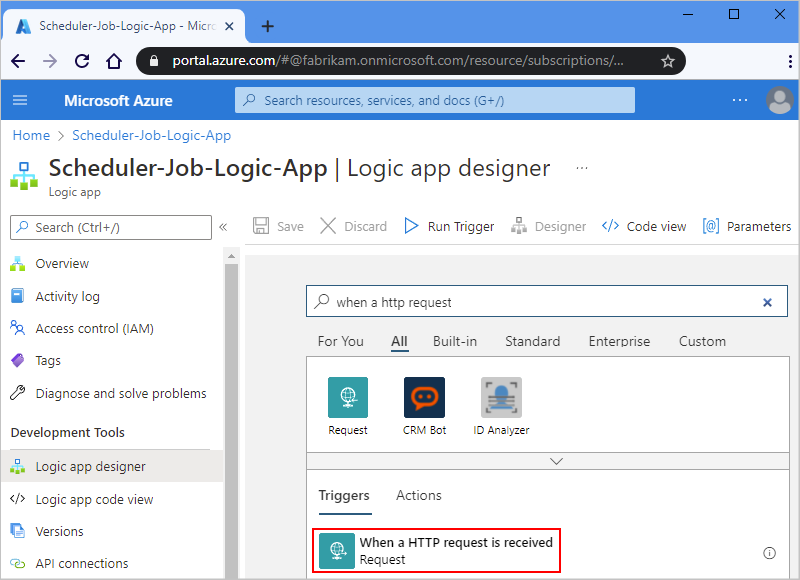Click the connector search field
Screen dimensions: 800x580
547,301
